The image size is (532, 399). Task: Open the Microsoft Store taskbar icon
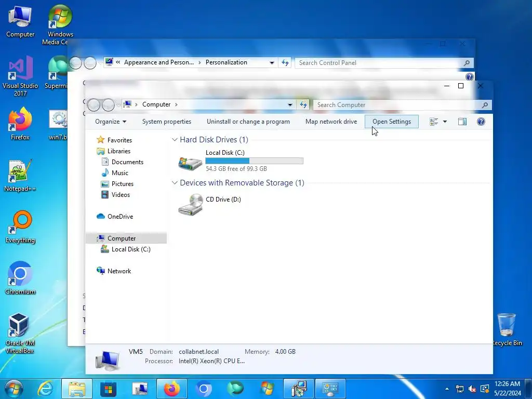tap(108, 389)
